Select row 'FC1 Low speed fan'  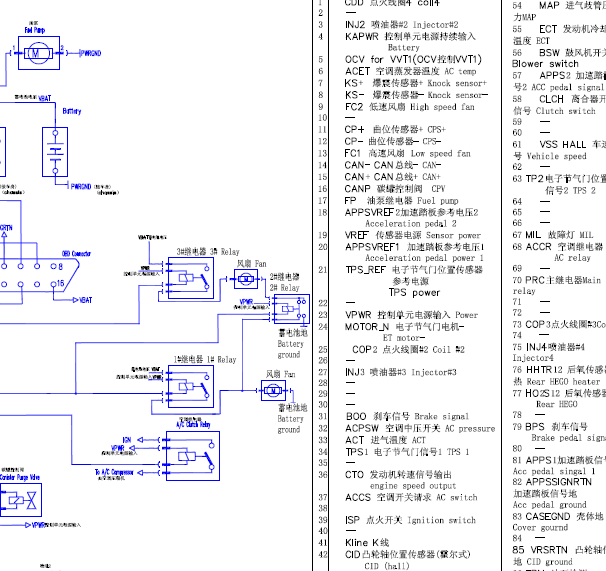[408, 153]
